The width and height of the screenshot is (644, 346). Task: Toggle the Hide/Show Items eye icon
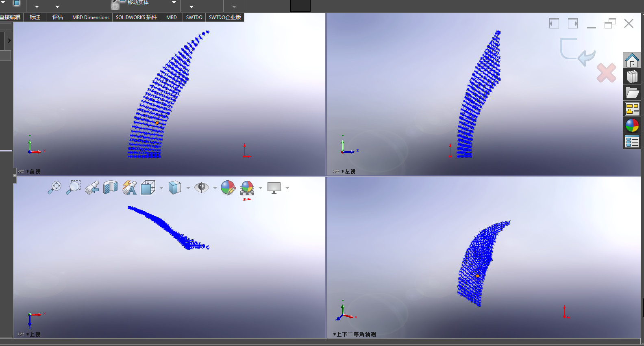(x=201, y=187)
